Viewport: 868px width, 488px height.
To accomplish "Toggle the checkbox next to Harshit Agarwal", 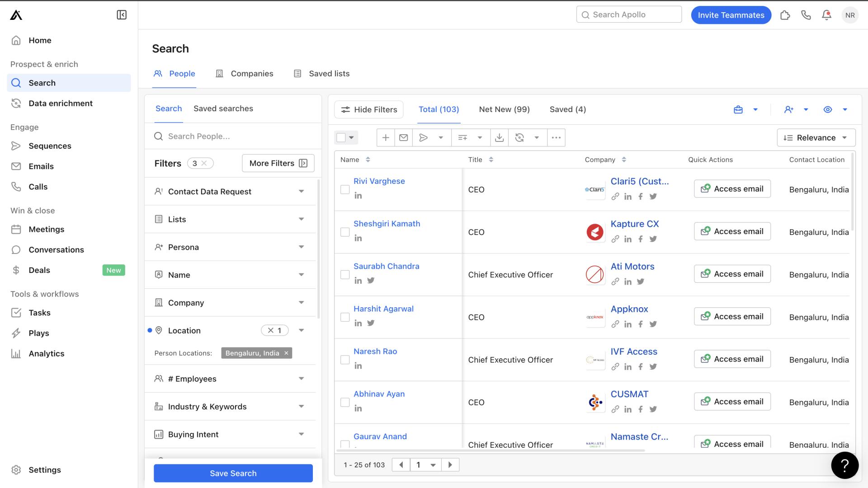I will pyautogui.click(x=344, y=317).
